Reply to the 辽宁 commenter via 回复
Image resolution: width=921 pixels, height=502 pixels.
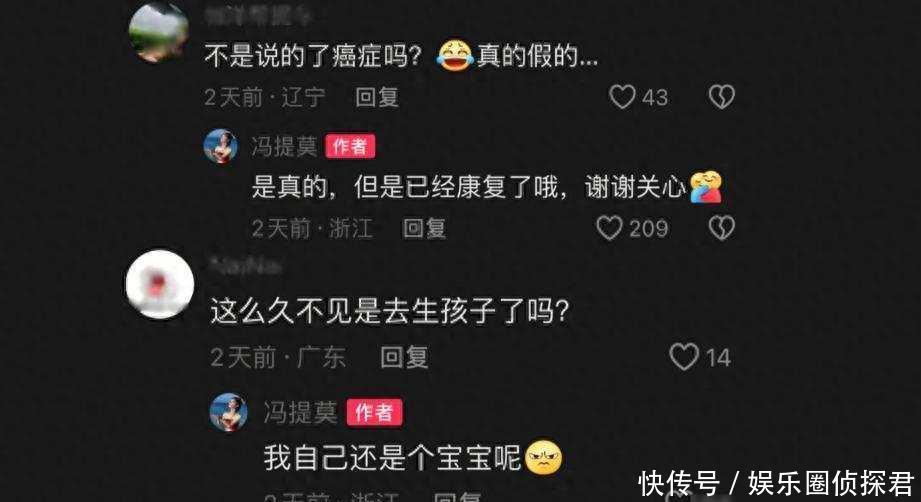pyautogui.click(x=377, y=97)
